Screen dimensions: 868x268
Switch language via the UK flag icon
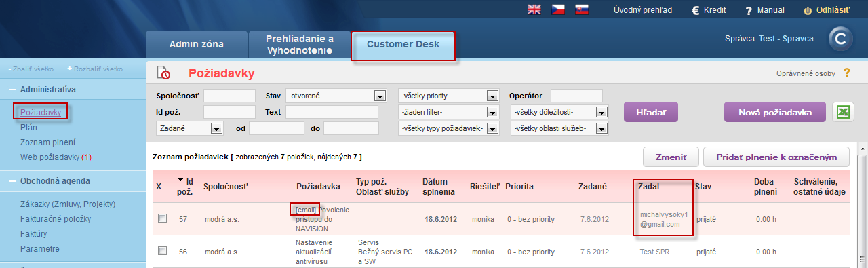tap(534, 9)
